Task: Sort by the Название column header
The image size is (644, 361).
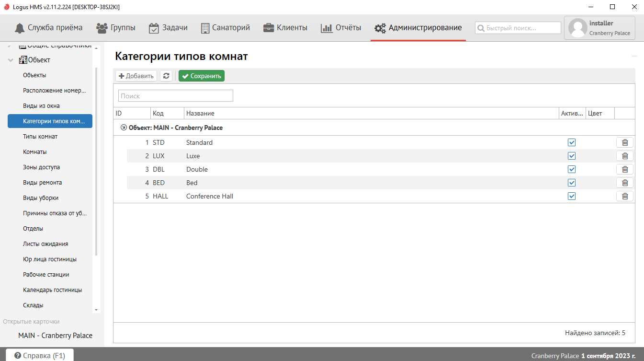Action: 372,113
